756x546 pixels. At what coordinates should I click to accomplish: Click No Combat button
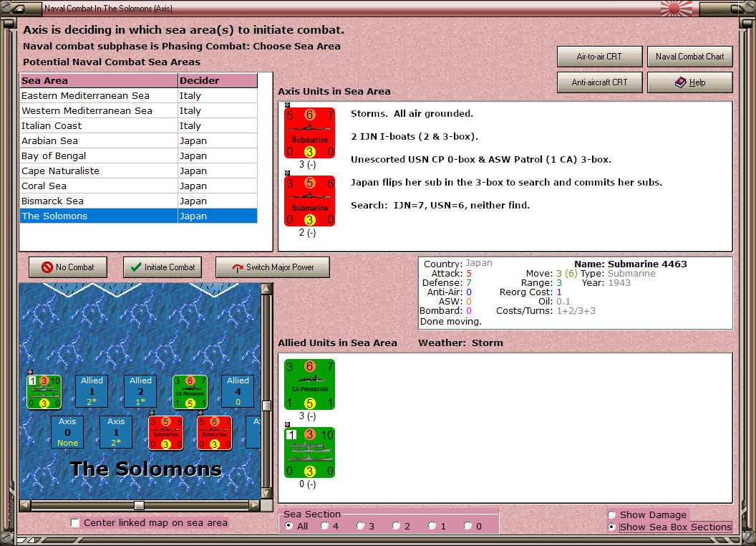(68, 267)
